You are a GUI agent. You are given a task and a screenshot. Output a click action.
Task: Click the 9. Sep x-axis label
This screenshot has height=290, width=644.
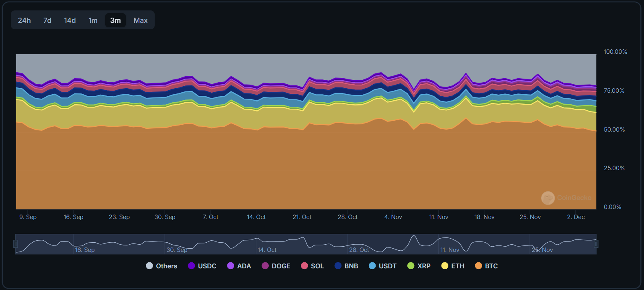(x=28, y=217)
